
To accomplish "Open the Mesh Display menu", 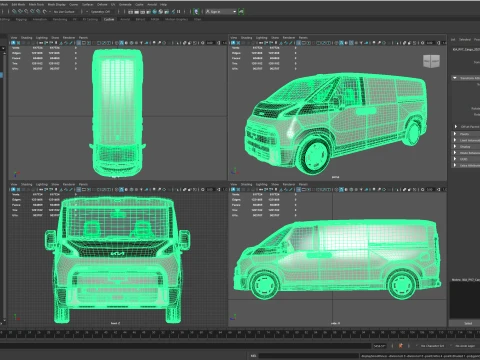I will (x=57, y=4).
